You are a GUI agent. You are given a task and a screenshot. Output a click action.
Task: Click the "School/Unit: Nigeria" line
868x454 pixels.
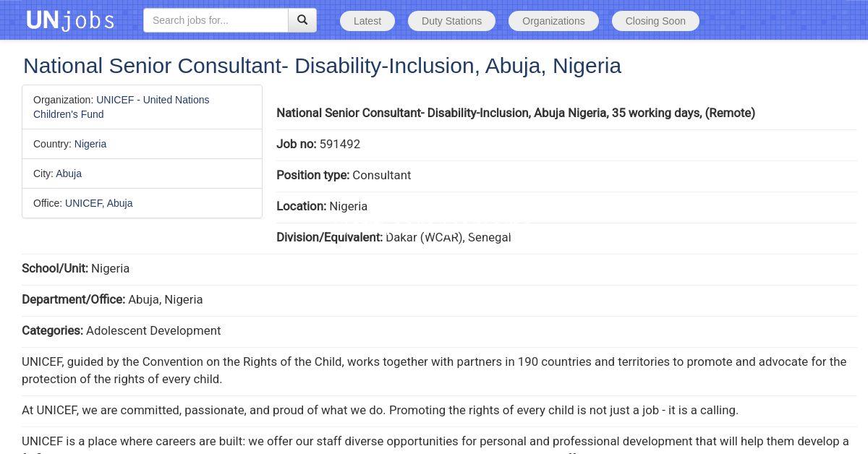pos(76,268)
